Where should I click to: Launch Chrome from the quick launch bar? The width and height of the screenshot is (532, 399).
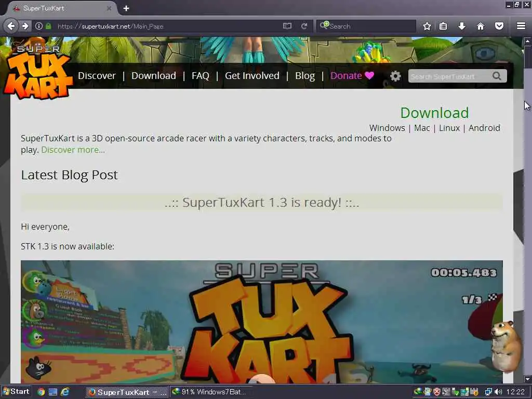click(41, 392)
